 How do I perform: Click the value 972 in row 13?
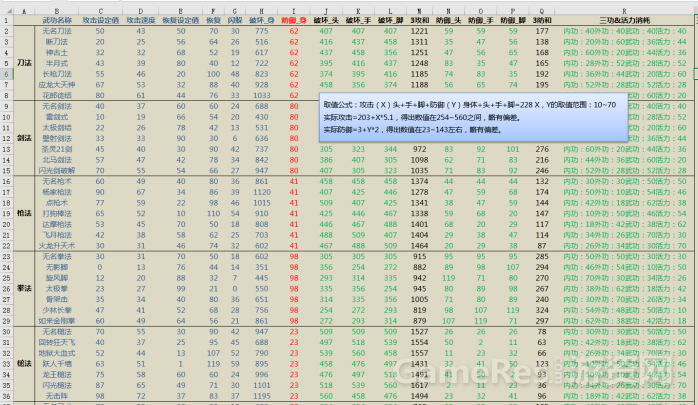[x=419, y=149]
